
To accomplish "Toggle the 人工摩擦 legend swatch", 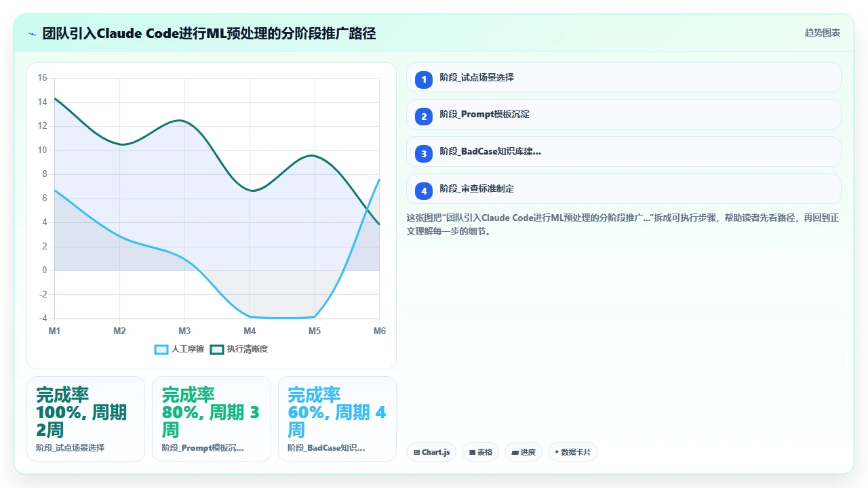I will [161, 349].
